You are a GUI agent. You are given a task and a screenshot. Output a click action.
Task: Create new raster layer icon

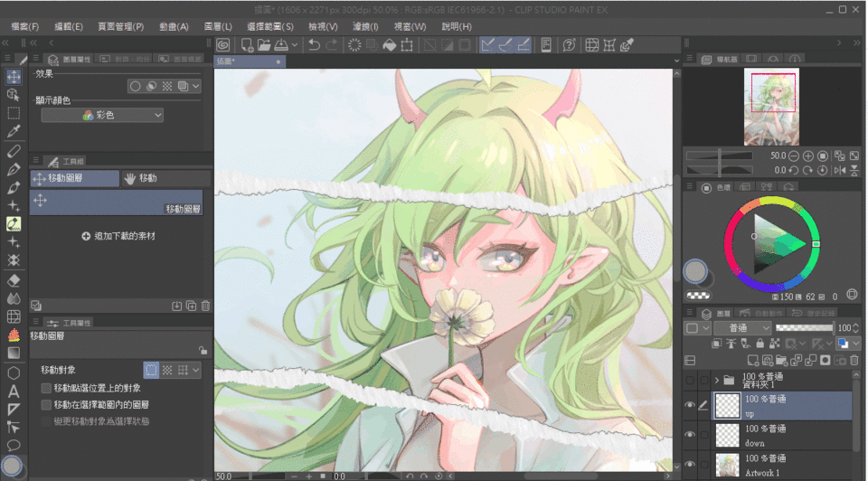(x=753, y=361)
